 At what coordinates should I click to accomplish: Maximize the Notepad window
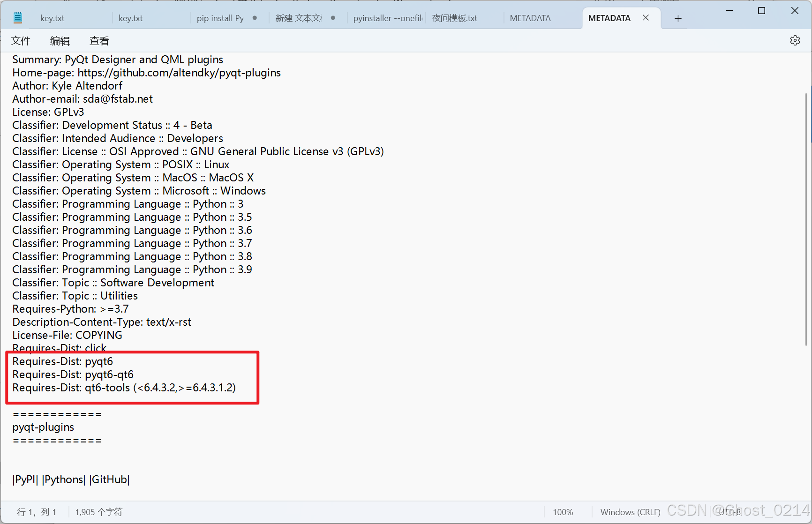761,10
